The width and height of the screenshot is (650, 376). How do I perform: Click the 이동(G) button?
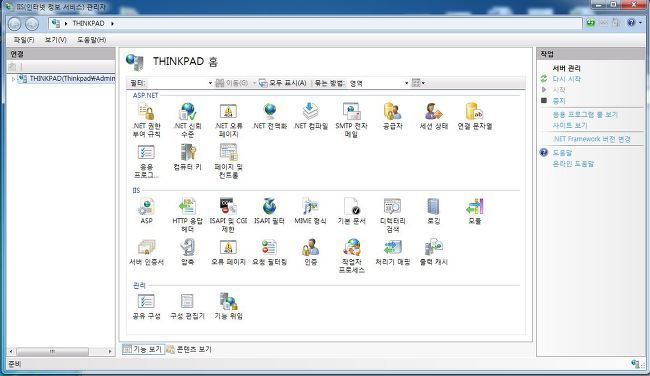[x=232, y=83]
